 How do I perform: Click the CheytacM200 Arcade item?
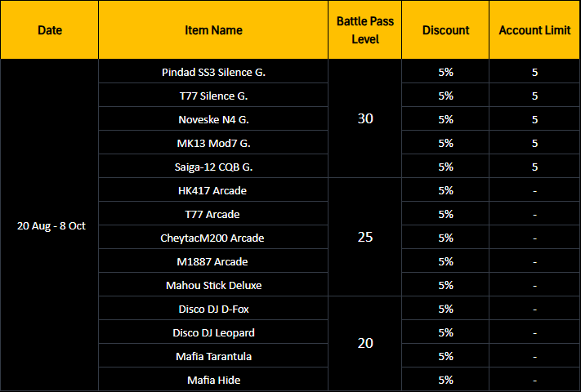(x=213, y=238)
